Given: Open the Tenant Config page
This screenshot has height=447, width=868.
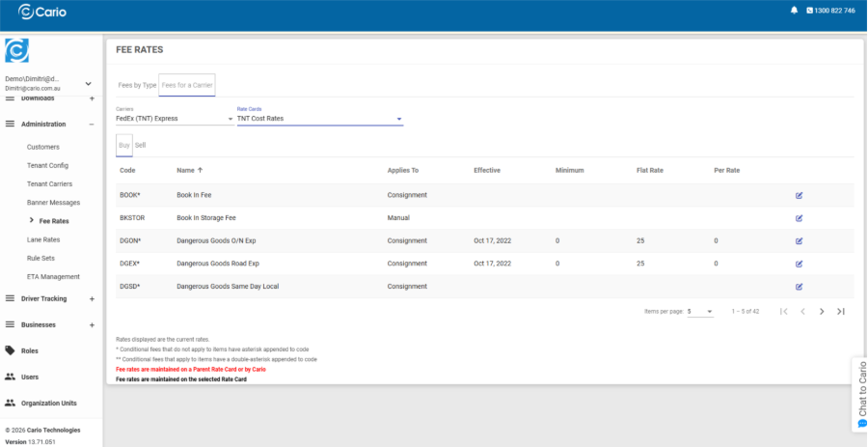Looking at the screenshot, I should tap(47, 165).
